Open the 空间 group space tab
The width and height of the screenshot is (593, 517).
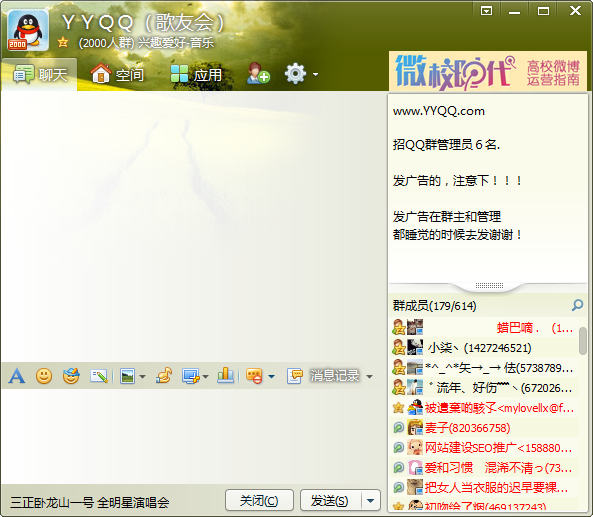(117, 74)
